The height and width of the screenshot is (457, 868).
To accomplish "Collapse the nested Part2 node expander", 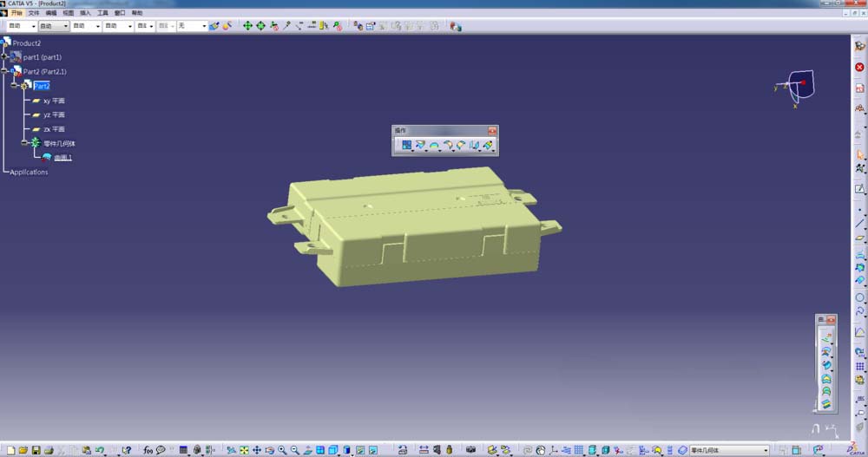I will [x=15, y=86].
